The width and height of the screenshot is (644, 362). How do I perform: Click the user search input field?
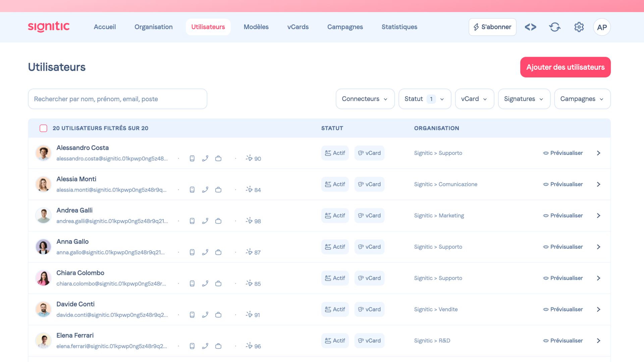[x=117, y=99]
